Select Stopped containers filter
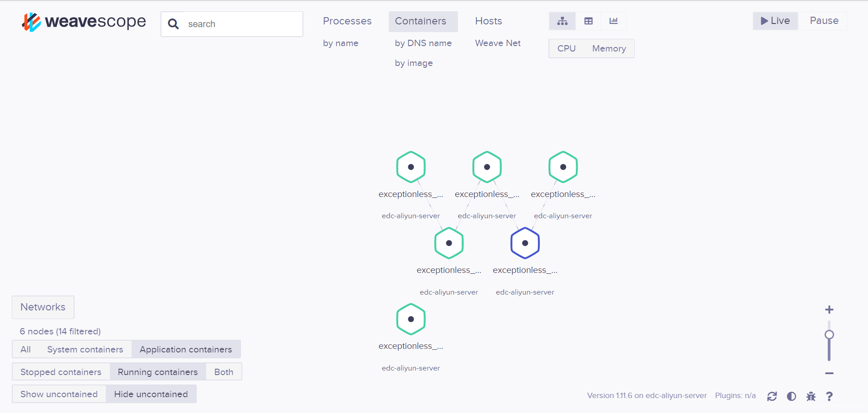Viewport: 868px width, 413px height. (x=61, y=372)
